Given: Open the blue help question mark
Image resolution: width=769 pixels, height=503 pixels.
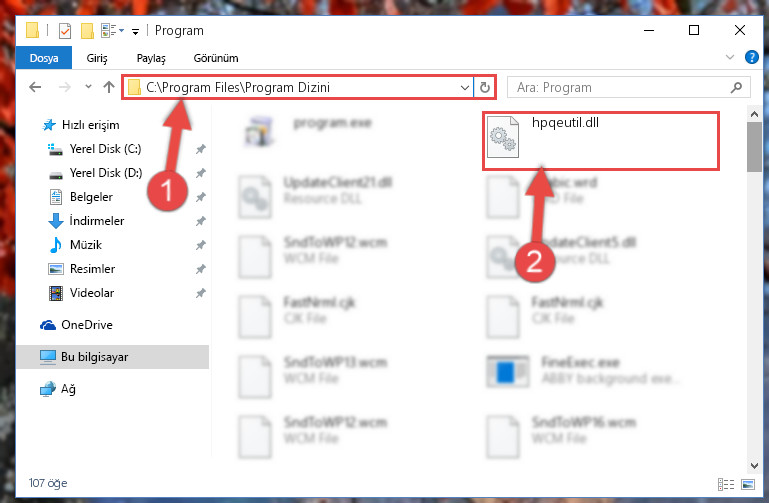Looking at the screenshot, I should (751, 57).
